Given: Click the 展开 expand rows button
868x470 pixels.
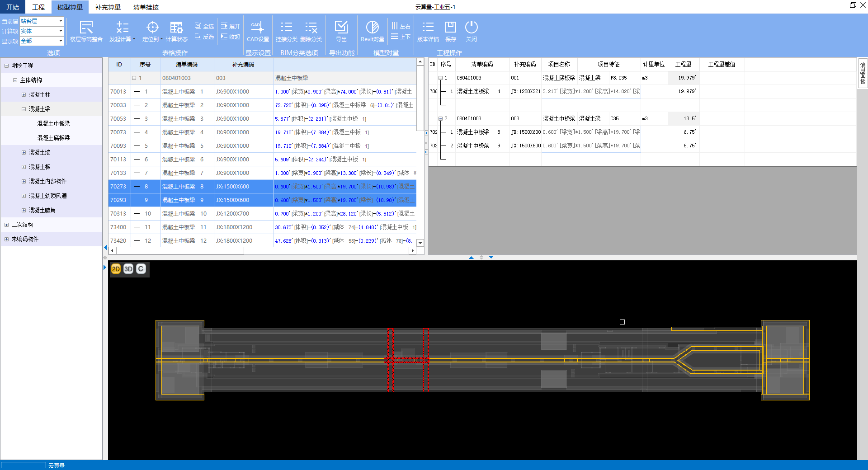Looking at the screenshot, I should pos(231,26).
